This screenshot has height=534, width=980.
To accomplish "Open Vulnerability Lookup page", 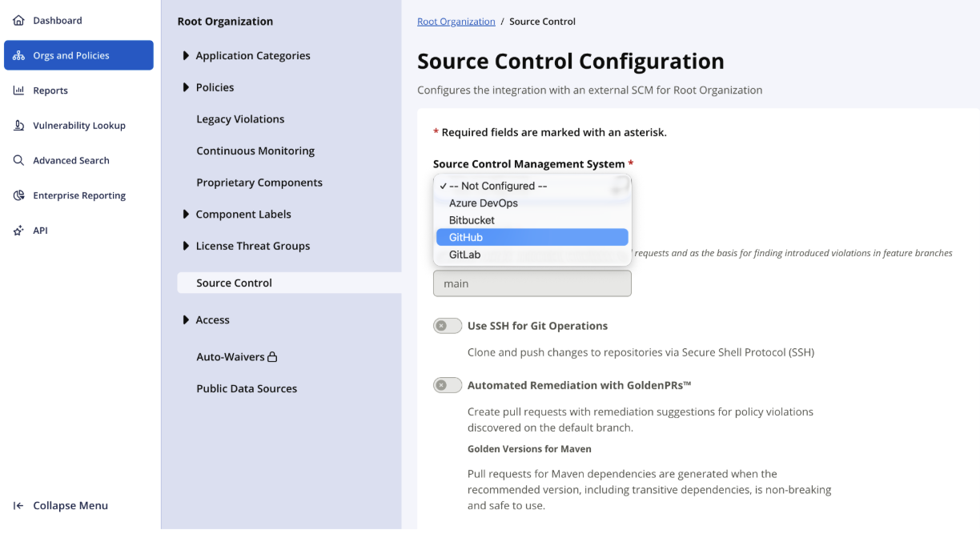I will coord(78,126).
